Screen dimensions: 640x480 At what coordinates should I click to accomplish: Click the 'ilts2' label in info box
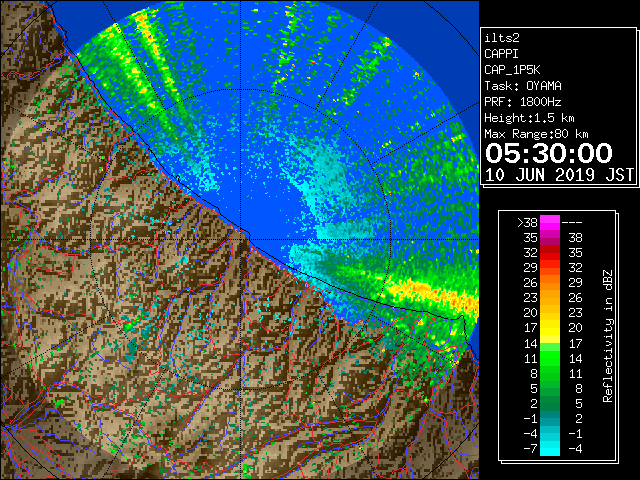click(502, 38)
